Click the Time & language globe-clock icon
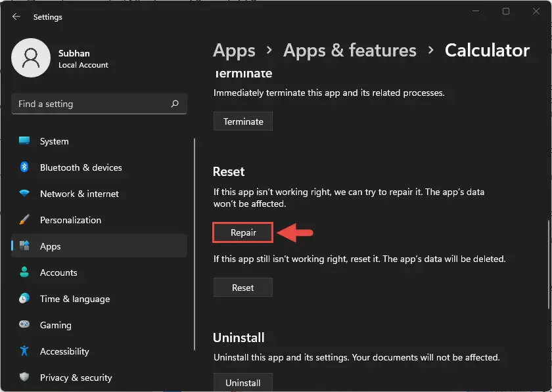Image resolution: width=552 pixels, height=392 pixels. [24, 298]
